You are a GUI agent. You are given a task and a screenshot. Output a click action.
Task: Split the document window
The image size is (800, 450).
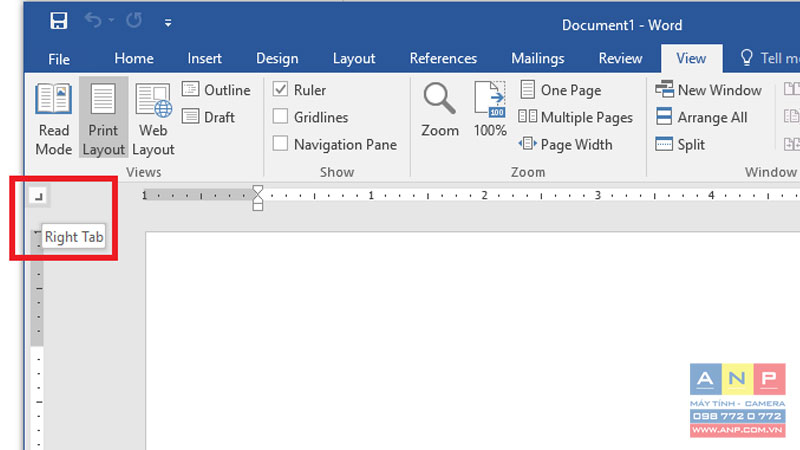tap(680, 144)
